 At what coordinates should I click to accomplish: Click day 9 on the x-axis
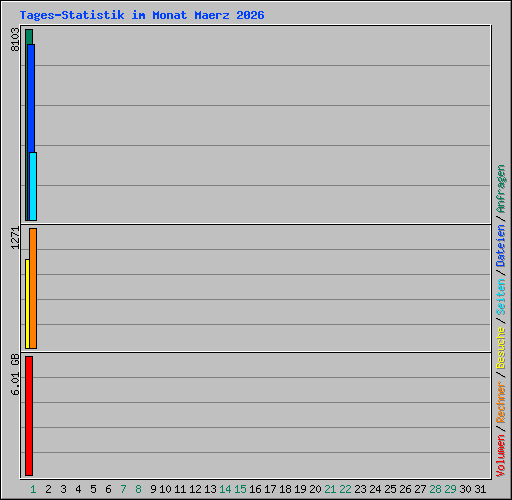coord(153,489)
